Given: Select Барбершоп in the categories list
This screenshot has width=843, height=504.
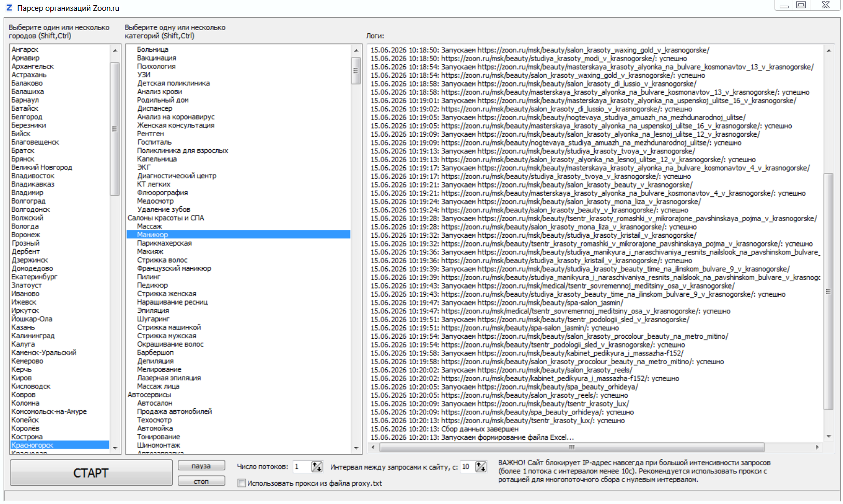Looking at the screenshot, I should [x=156, y=353].
